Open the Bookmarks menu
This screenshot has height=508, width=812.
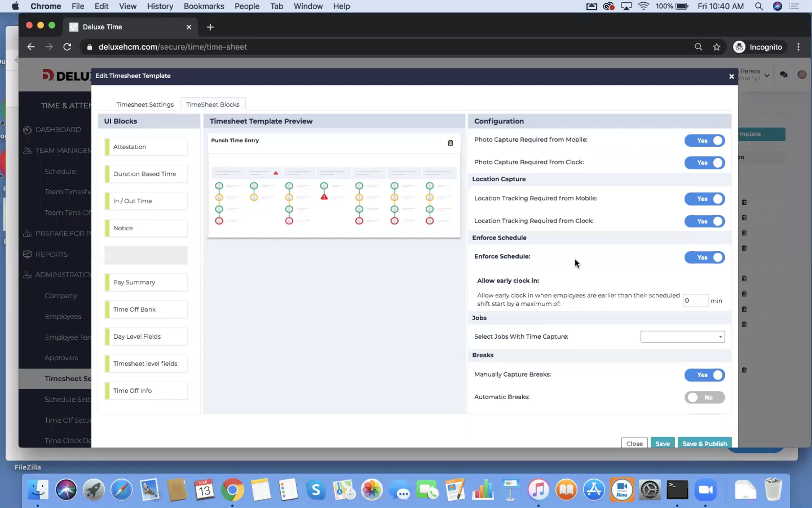[x=204, y=6]
